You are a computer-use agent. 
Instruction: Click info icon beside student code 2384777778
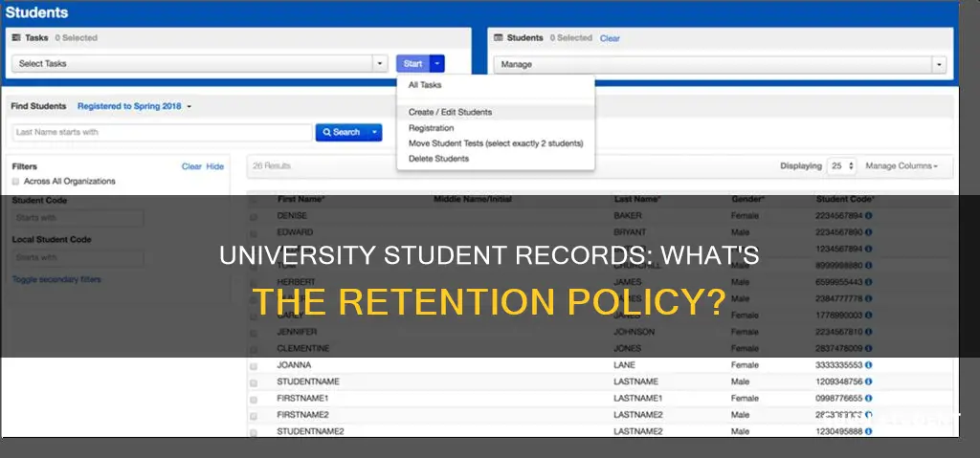(869, 298)
